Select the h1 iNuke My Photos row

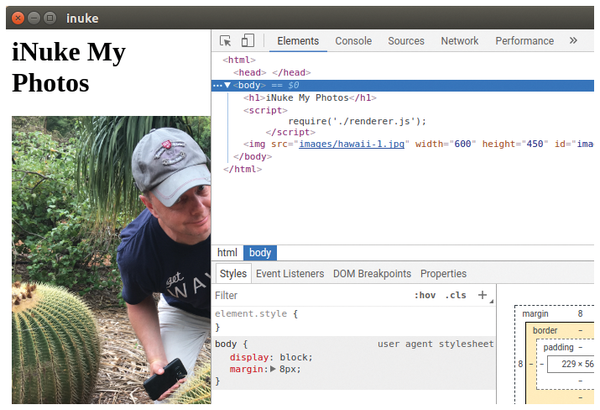(x=310, y=98)
